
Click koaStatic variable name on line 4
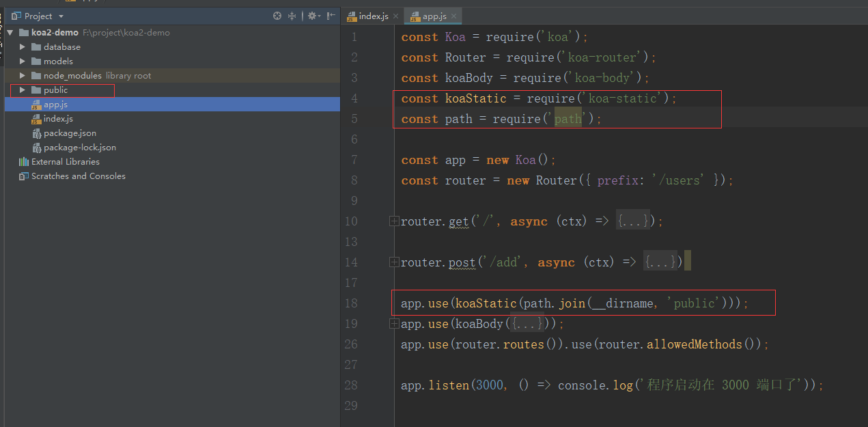click(x=476, y=98)
